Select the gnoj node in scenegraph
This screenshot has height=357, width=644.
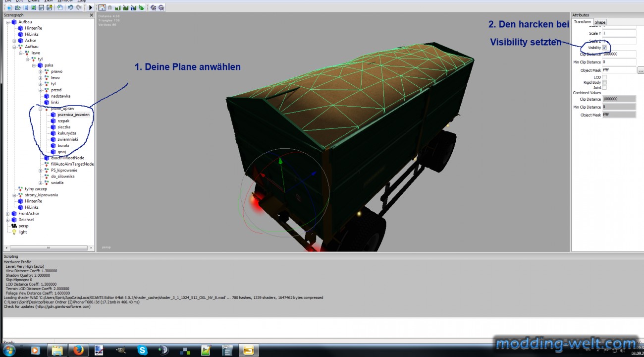click(61, 152)
